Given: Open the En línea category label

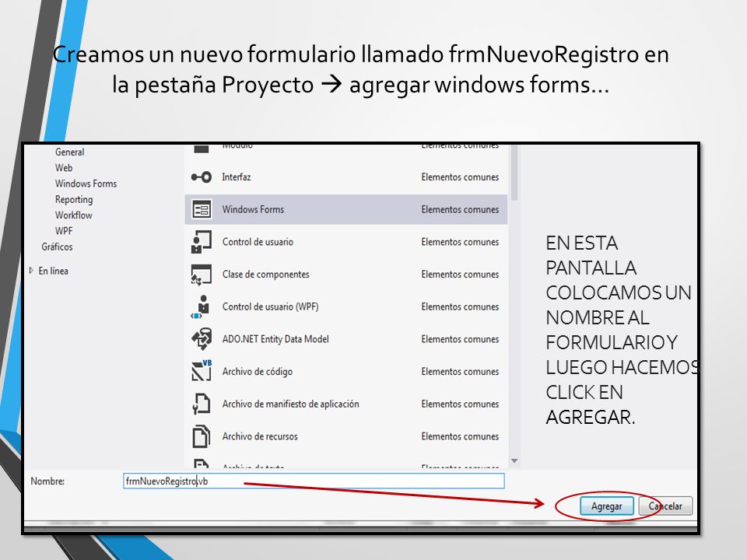Looking at the screenshot, I should 54,271.
